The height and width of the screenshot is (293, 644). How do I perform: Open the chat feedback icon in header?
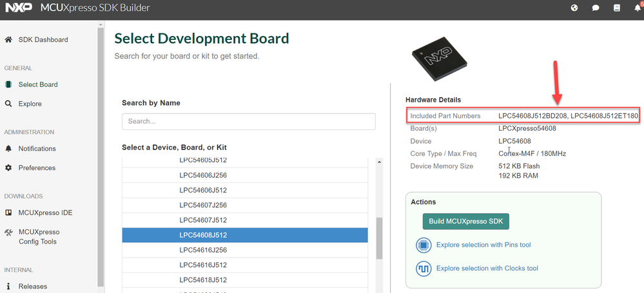[596, 8]
